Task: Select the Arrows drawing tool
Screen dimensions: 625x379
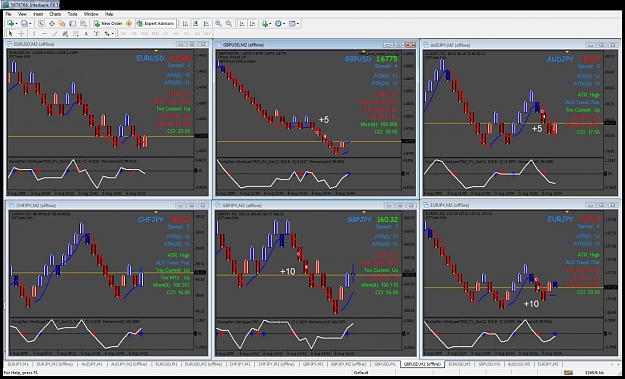Action: (107, 33)
